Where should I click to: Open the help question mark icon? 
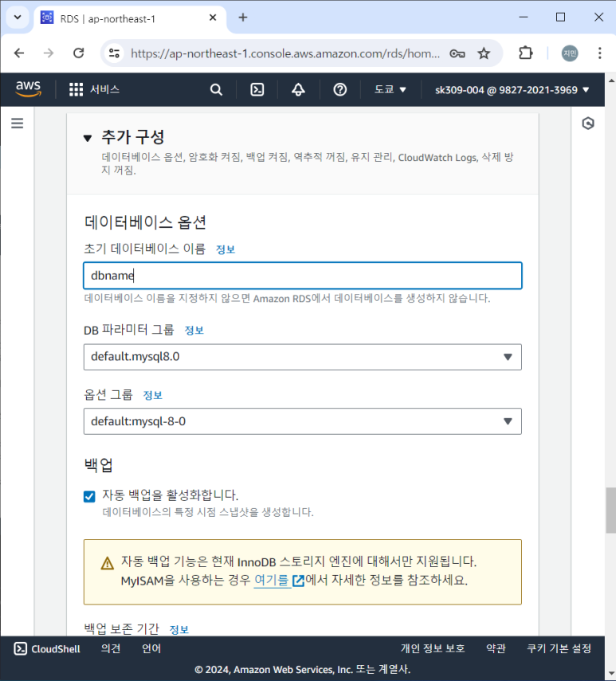click(x=339, y=90)
